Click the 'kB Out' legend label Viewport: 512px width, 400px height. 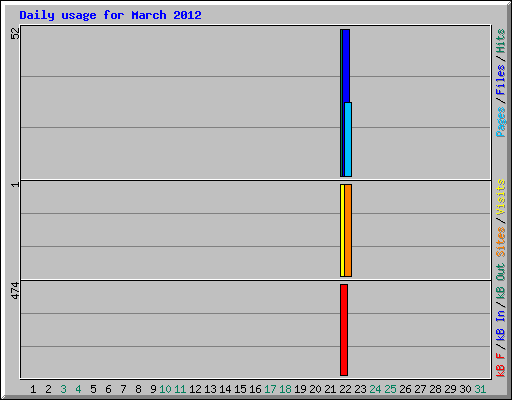(501, 281)
